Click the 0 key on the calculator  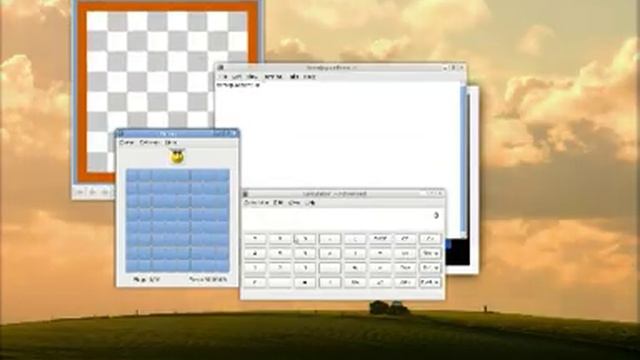click(x=255, y=282)
